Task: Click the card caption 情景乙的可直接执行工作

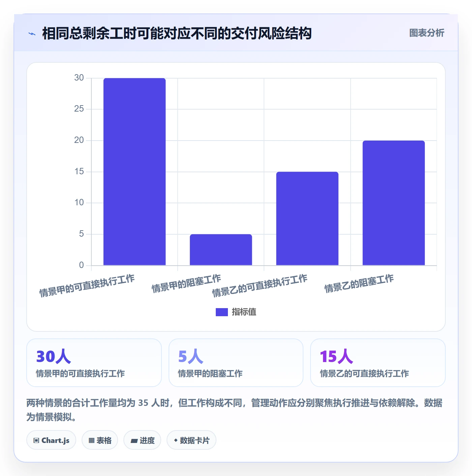Action: coord(364,374)
